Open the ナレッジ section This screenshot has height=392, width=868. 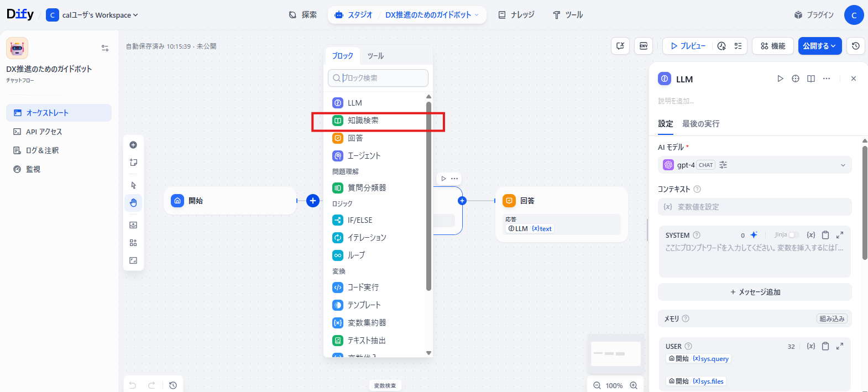click(516, 15)
